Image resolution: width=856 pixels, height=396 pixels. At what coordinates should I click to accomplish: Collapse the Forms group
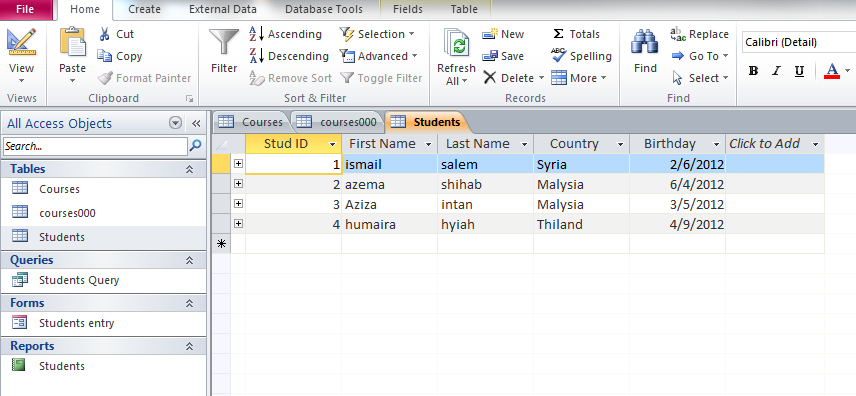point(189,303)
